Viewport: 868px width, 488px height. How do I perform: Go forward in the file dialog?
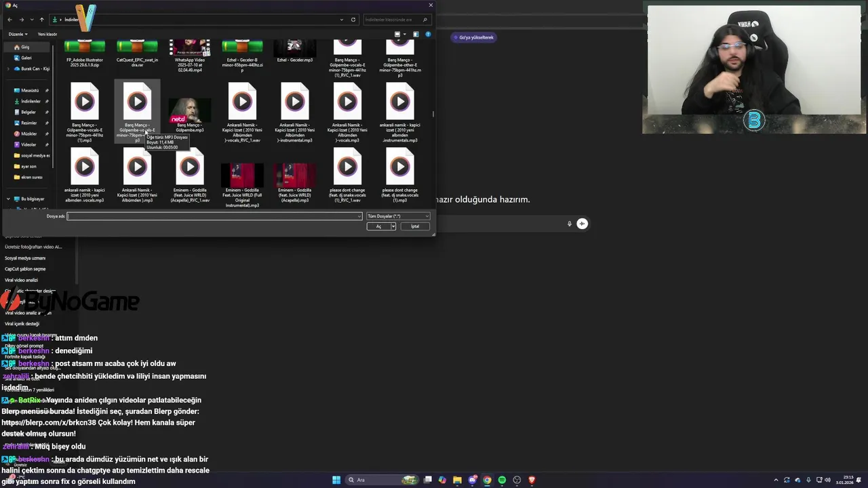(21, 20)
